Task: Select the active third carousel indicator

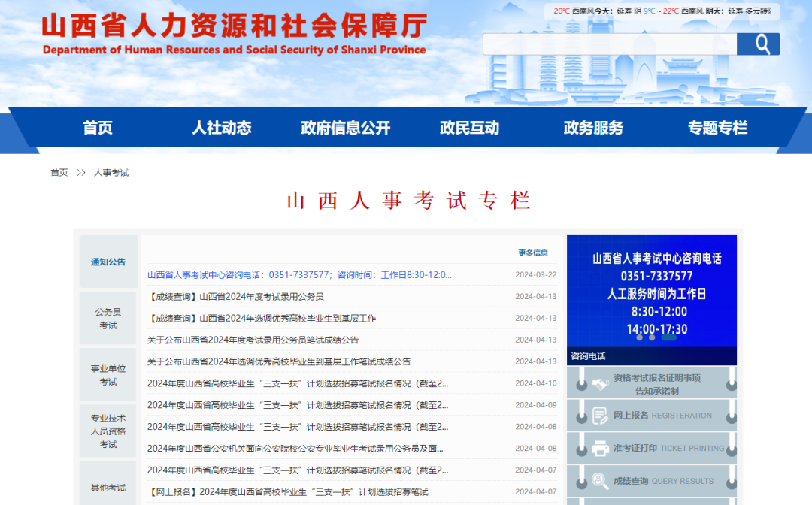Action: coord(668,337)
